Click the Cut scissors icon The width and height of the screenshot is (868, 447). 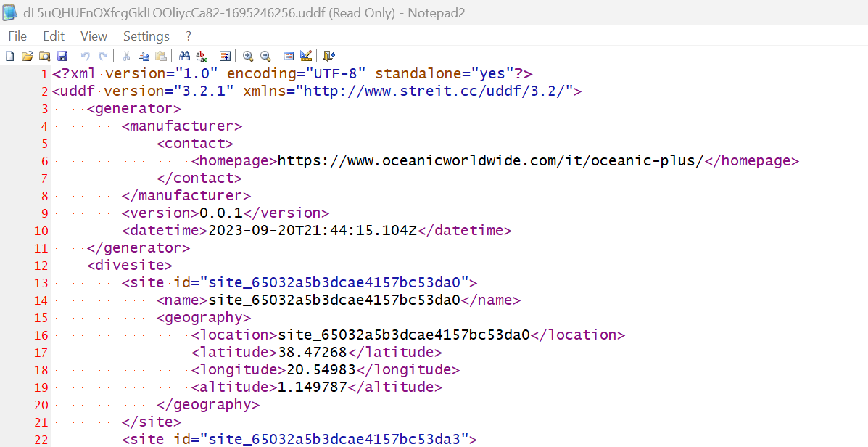[x=126, y=56]
